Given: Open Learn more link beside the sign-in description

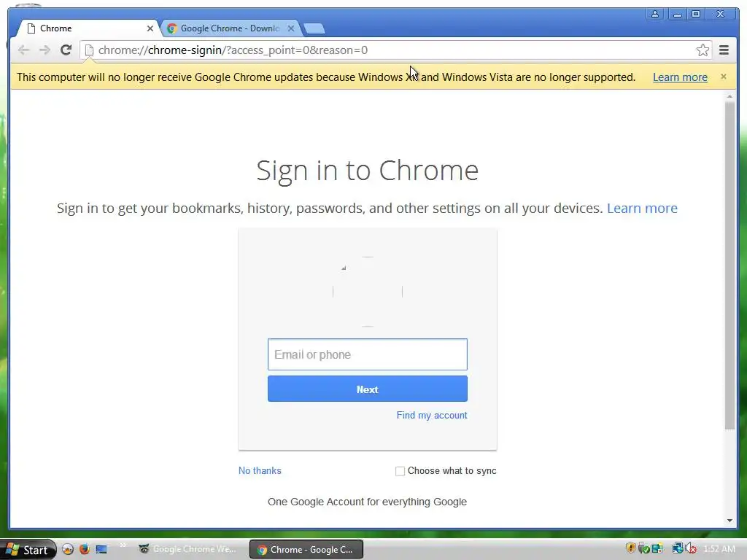Looking at the screenshot, I should 642,208.
